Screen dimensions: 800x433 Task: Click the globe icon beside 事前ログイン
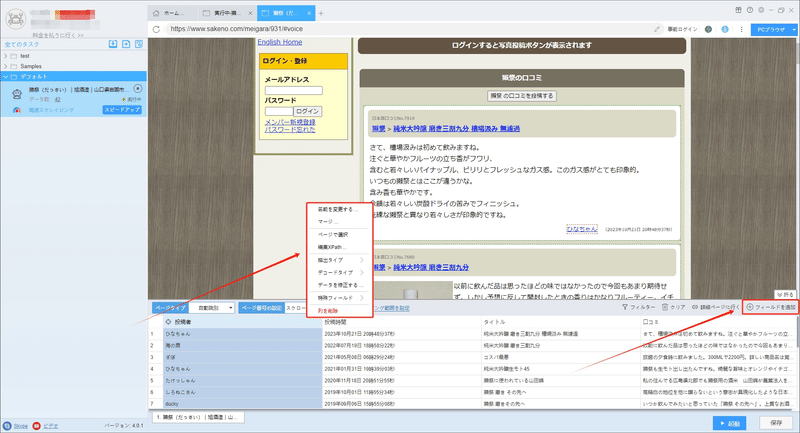(708, 30)
